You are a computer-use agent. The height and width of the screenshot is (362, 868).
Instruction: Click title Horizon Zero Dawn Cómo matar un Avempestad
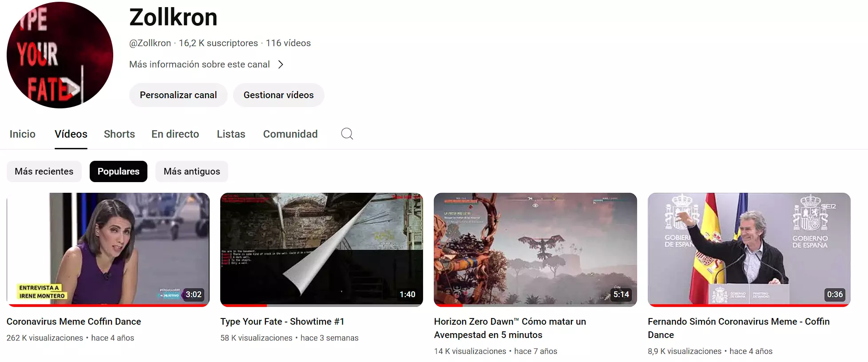(x=510, y=328)
